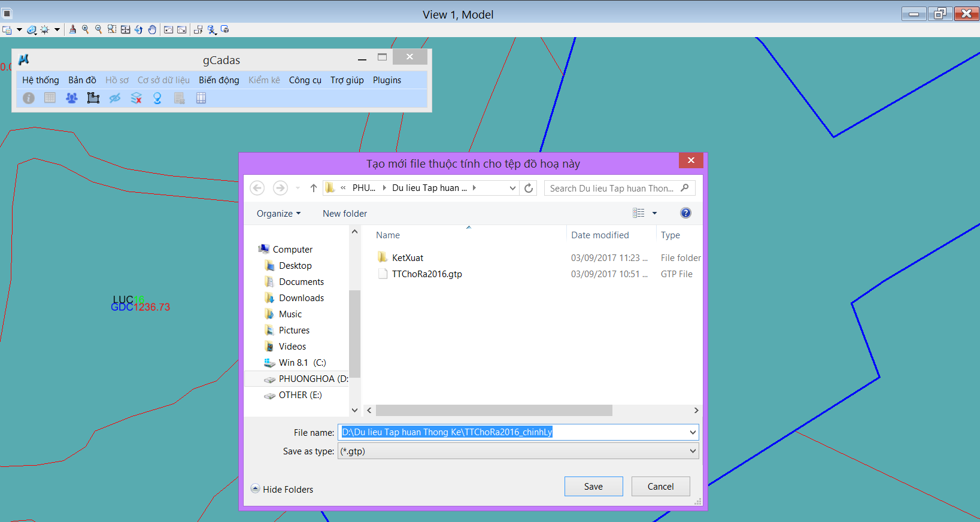
Task: Open the Organize dropdown menu
Action: tap(278, 214)
